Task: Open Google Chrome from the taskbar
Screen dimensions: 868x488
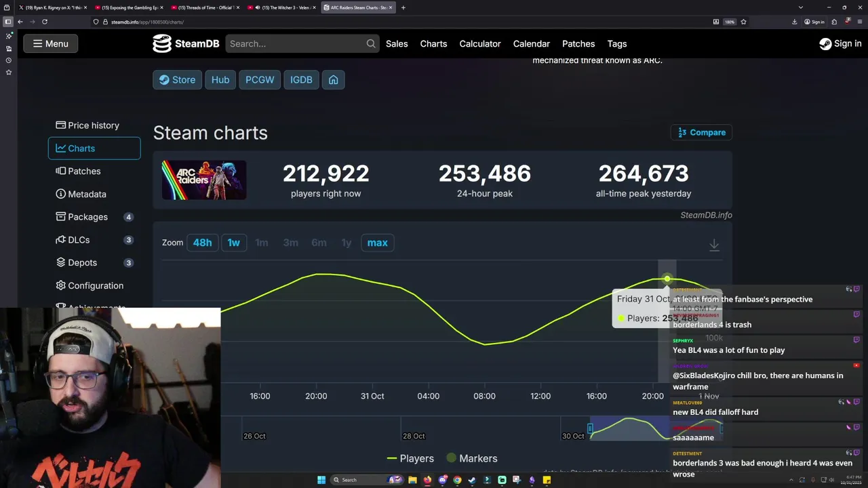Action: (x=457, y=480)
